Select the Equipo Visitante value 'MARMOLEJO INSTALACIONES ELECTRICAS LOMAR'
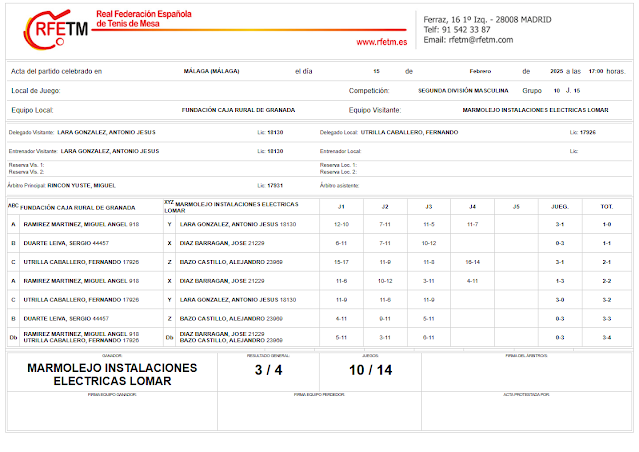 coord(535,110)
